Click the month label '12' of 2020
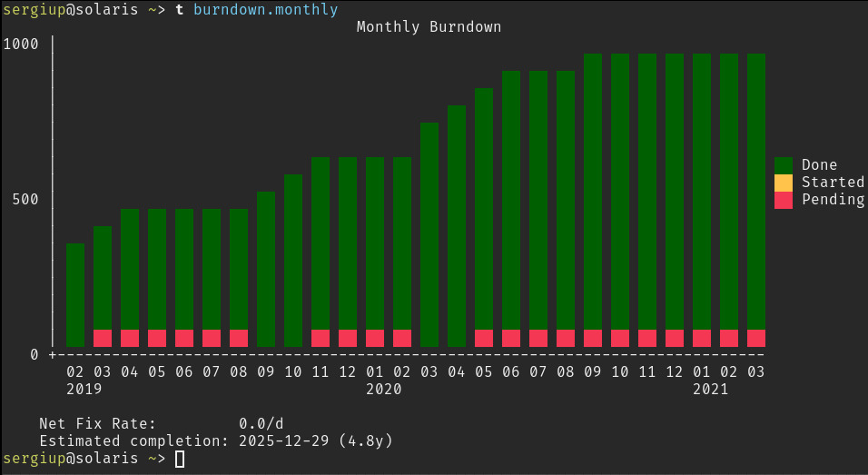The image size is (868, 475). (675, 372)
